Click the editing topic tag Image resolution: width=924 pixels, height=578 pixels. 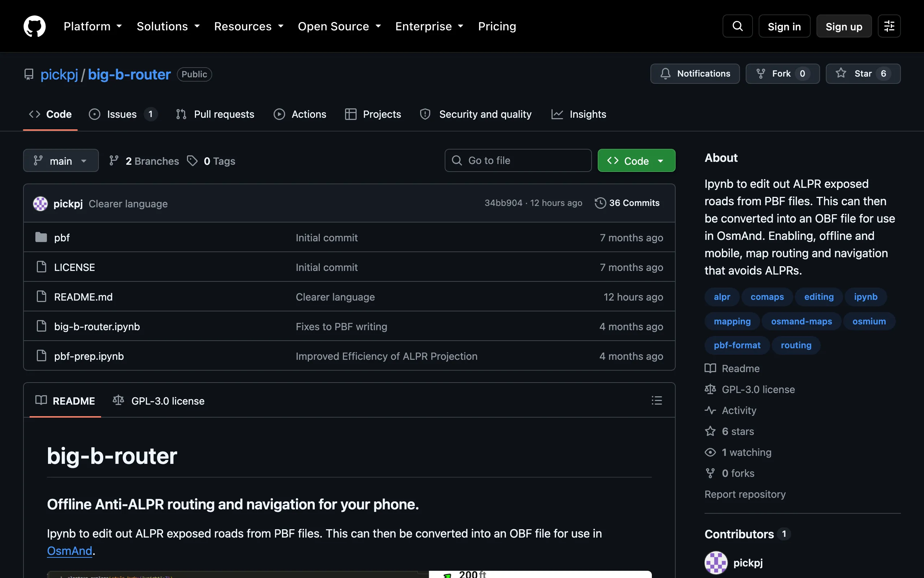point(819,297)
